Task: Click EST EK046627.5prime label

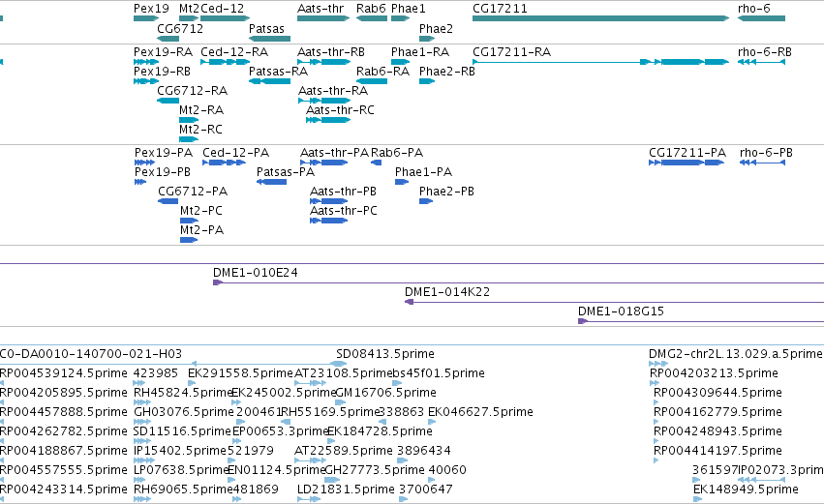Action: click(481, 412)
